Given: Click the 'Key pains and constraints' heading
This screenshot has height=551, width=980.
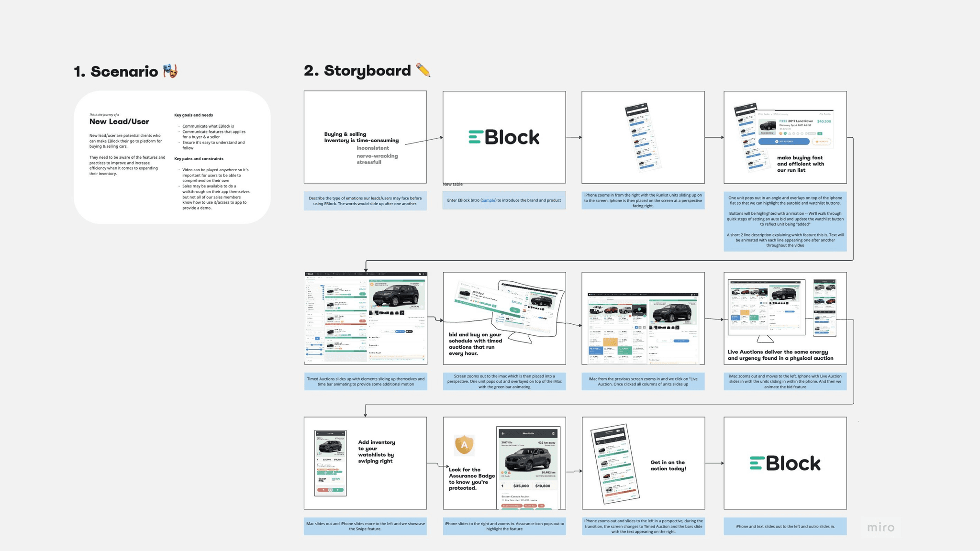Looking at the screenshot, I should pos(199,159).
